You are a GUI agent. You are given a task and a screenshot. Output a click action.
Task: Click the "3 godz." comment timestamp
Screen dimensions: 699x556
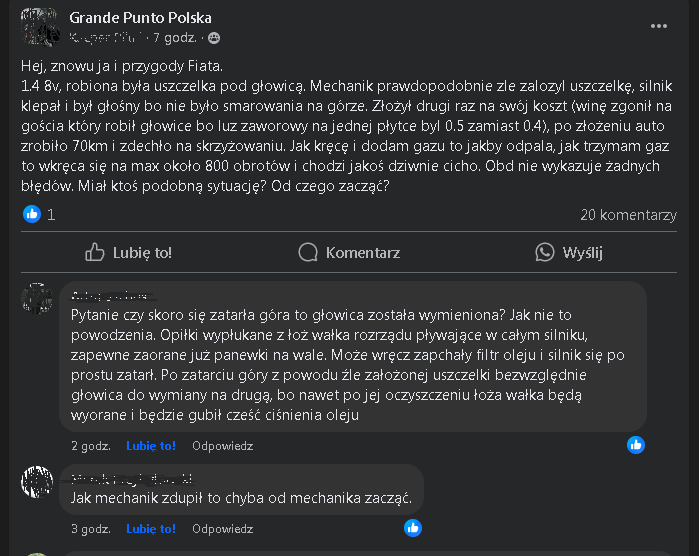click(x=90, y=528)
